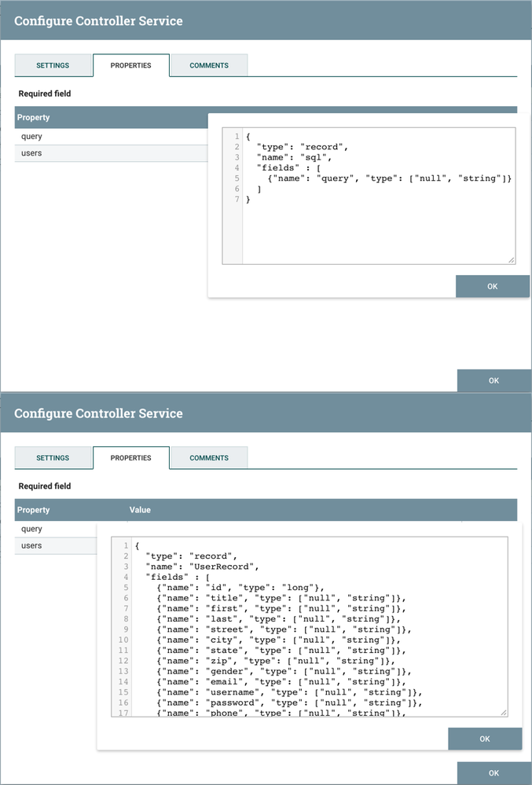This screenshot has width=532, height=785.
Task: Select the users property row in lower dialog
Action: 56,545
